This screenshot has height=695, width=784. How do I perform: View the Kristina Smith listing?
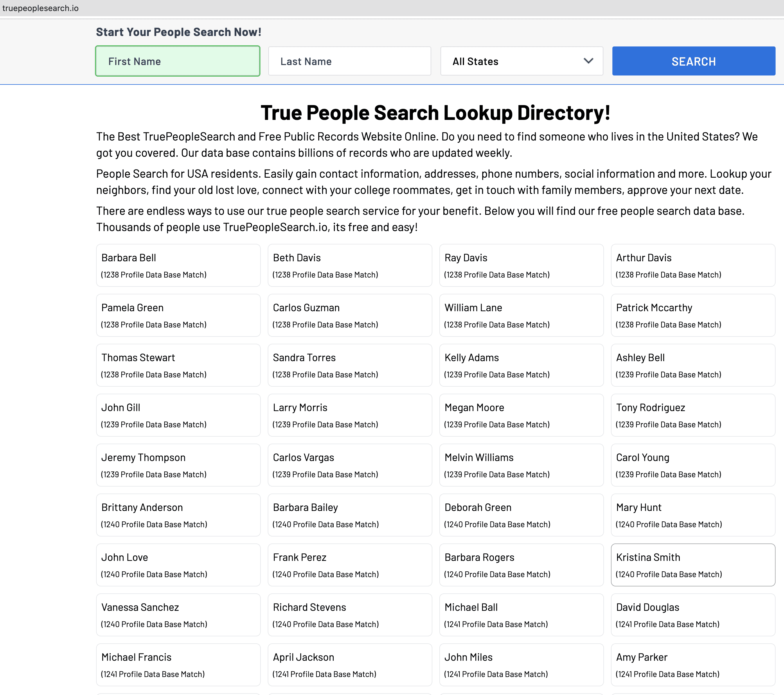pos(693,565)
